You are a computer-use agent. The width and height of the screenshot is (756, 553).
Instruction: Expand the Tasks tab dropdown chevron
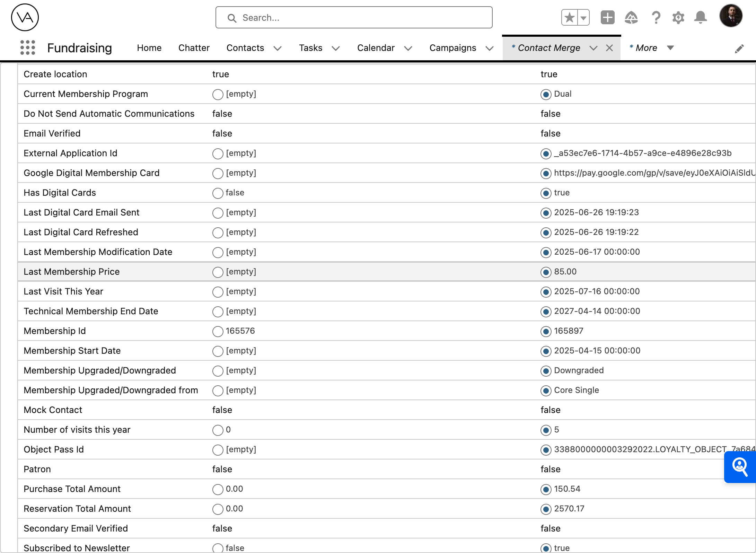(335, 48)
